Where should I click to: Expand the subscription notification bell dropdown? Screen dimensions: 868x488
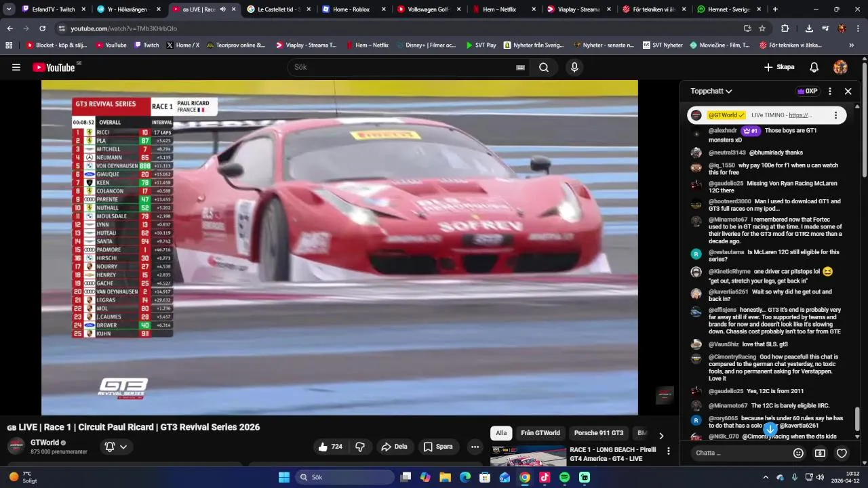click(123, 447)
